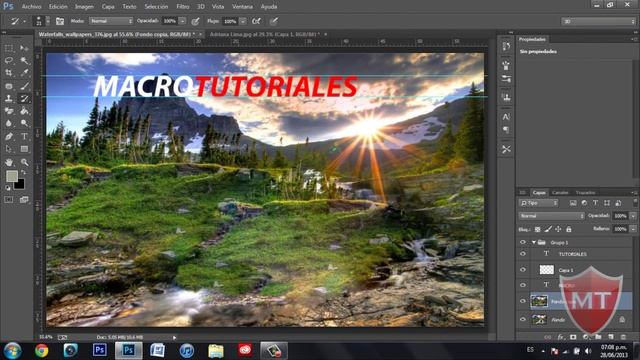The image size is (640, 360).
Task: Open the Archivo menu
Action: [31, 7]
